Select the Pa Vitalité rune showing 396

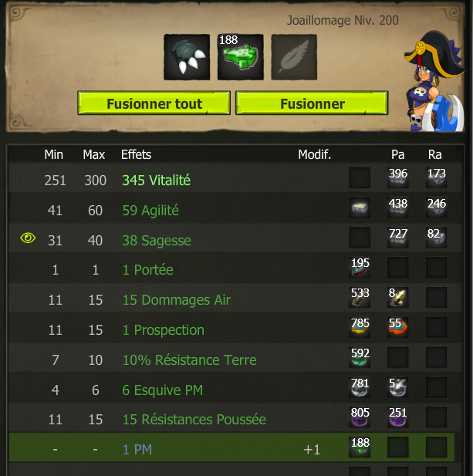point(397,177)
